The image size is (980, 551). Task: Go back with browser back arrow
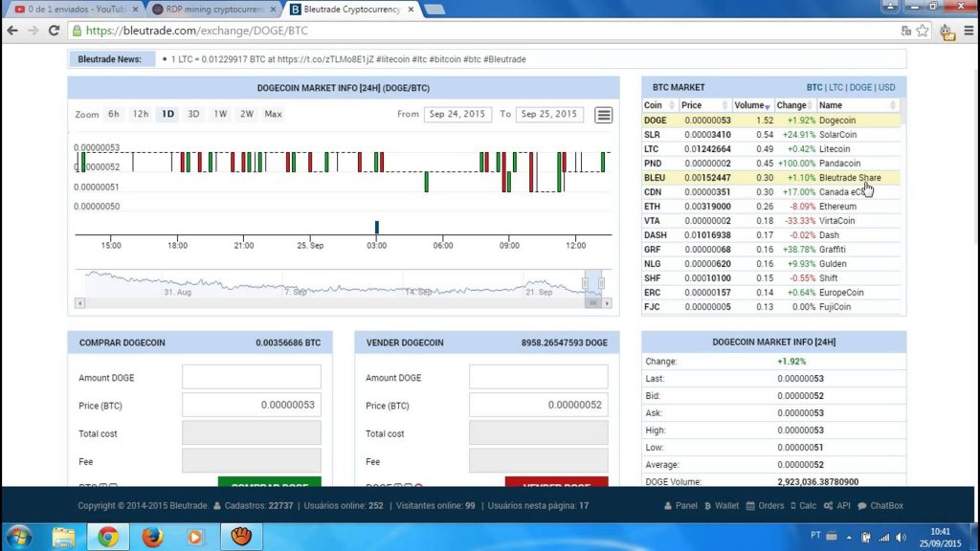click(x=12, y=31)
